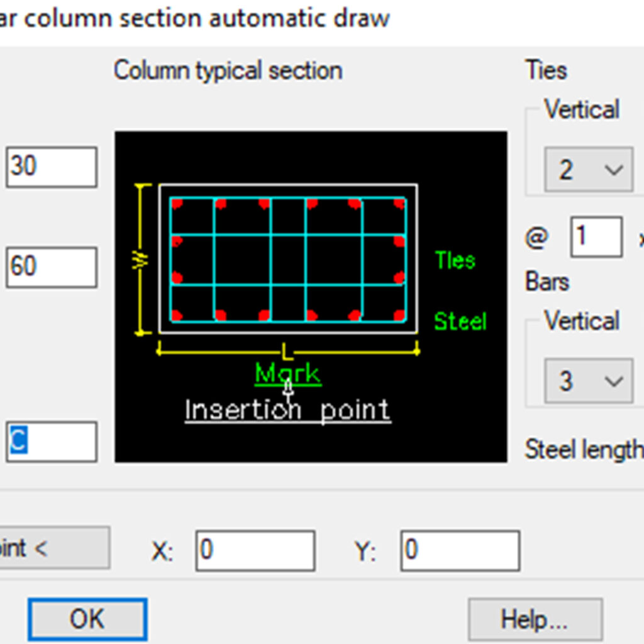The height and width of the screenshot is (644, 644).
Task: Click the green Mark label below the section
Action: tap(287, 372)
